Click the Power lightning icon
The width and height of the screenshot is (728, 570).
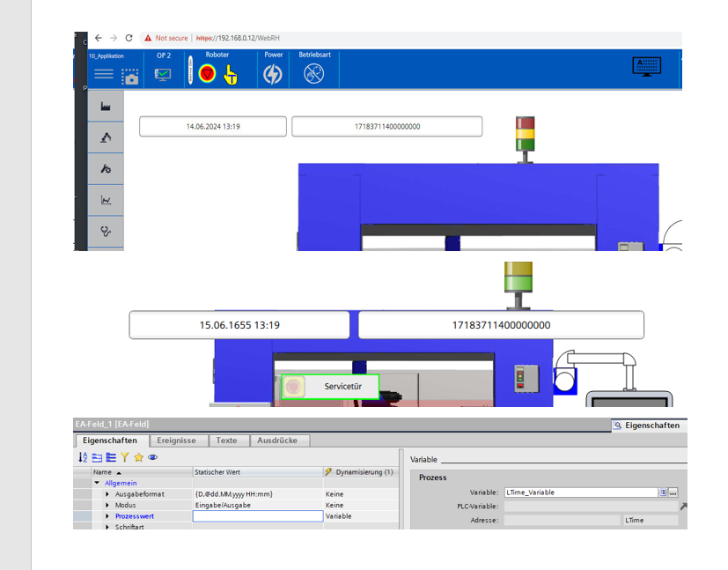coord(273,74)
